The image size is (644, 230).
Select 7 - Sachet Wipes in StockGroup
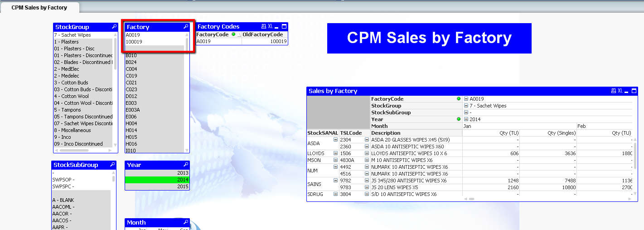coord(83,35)
